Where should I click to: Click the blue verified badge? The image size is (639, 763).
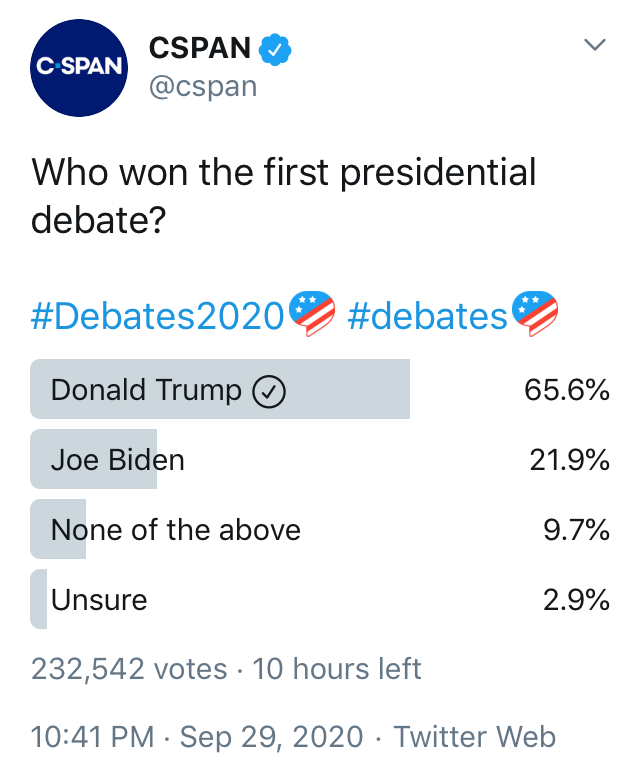[x=274, y=48]
